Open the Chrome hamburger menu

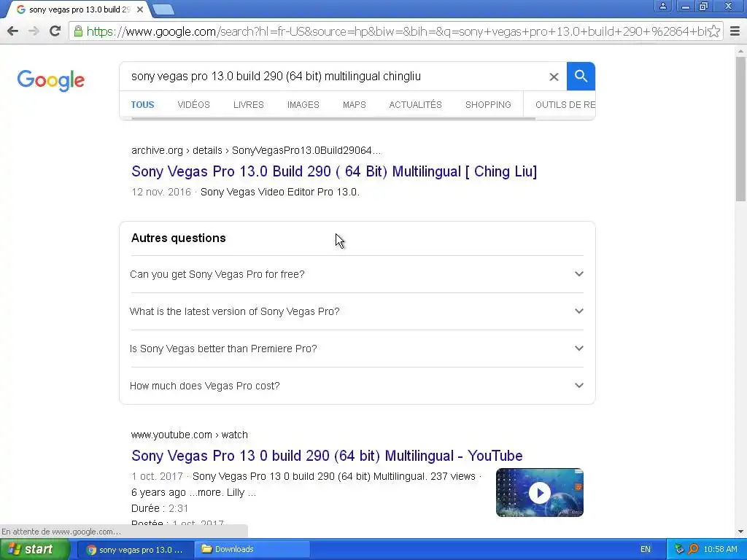[x=735, y=31]
